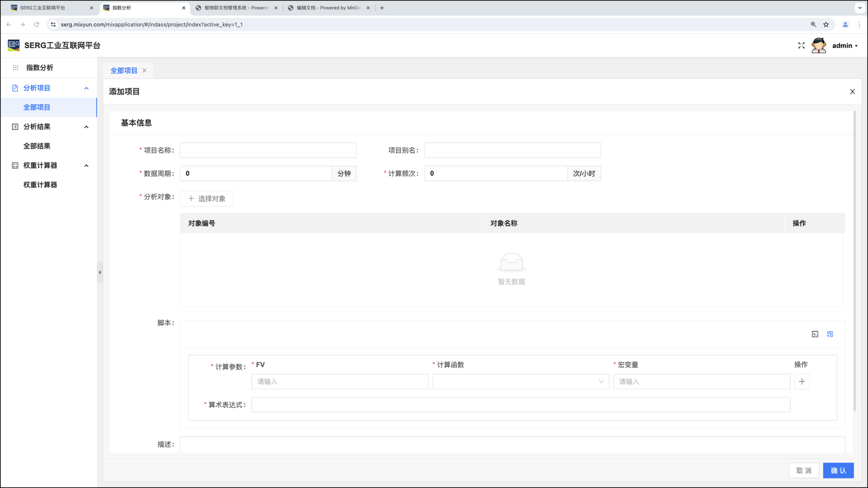Bookmark the page with the star icon
Image resolution: width=868 pixels, height=488 pixels.
[826, 24]
